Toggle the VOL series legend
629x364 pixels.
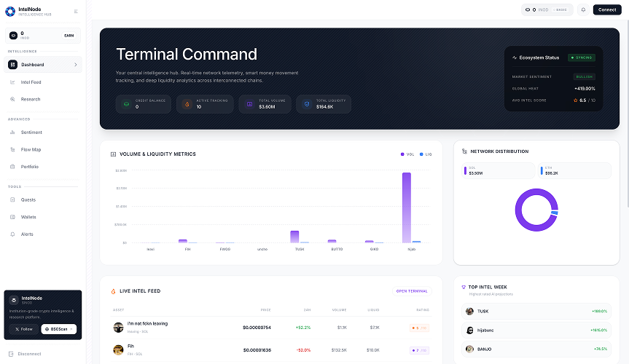click(x=407, y=154)
